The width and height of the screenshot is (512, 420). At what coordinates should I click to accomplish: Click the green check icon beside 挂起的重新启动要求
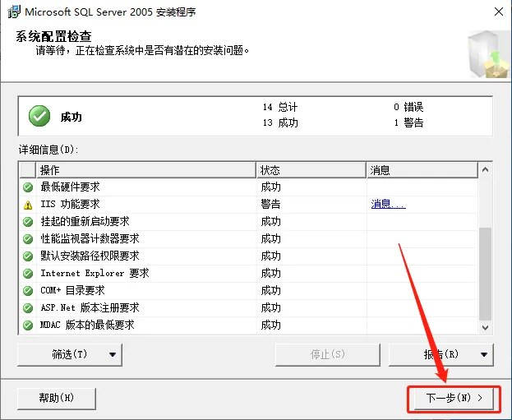28,222
